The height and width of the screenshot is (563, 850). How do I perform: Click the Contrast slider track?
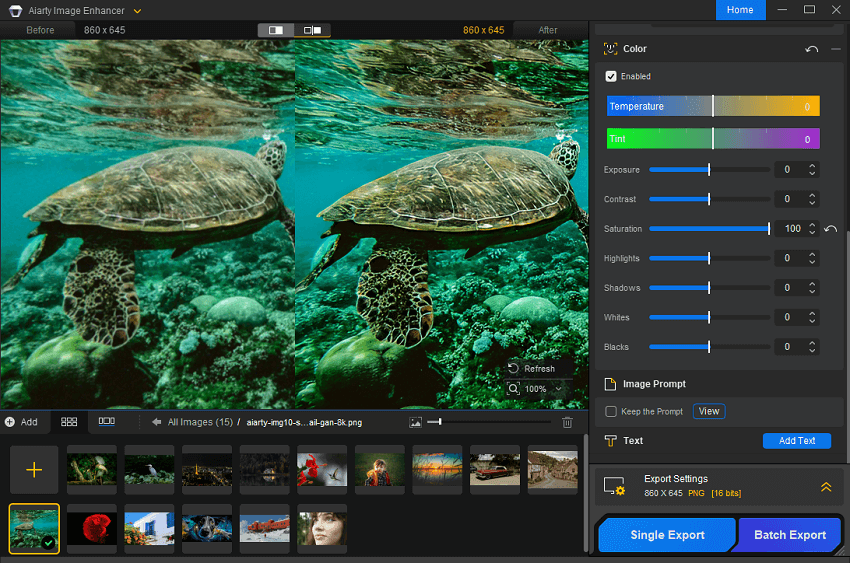[x=709, y=199]
